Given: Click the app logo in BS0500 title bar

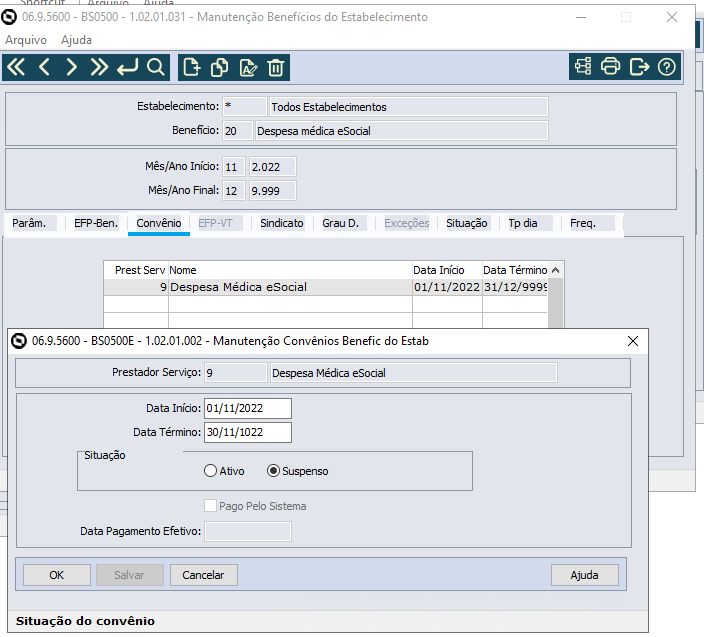Looking at the screenshot, I should coord(9,17).
